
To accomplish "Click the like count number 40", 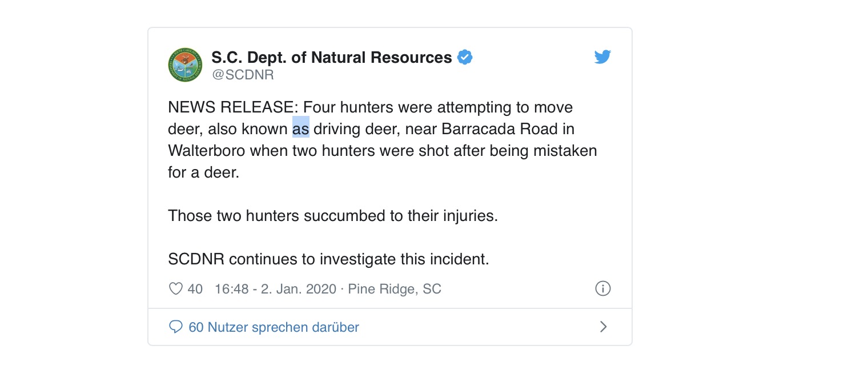I will (x=195, y=289).
